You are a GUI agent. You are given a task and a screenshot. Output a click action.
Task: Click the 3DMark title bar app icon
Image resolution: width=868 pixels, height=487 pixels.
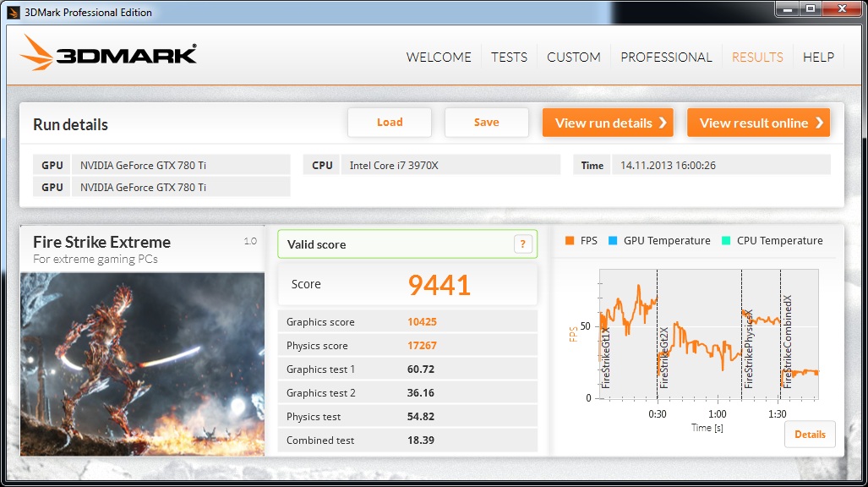click(14, 12)
